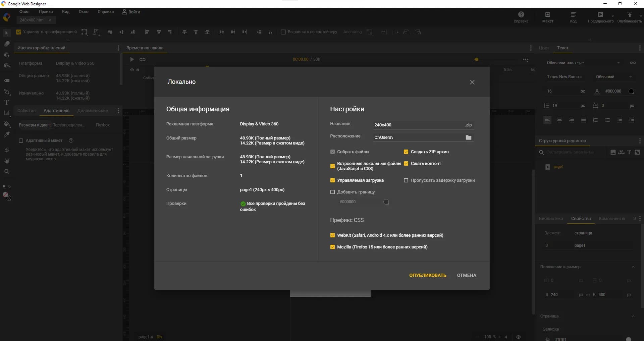Screen dimensions: 644x341
Task: Select the Selection arrow tool
Action: pos(6,33)
